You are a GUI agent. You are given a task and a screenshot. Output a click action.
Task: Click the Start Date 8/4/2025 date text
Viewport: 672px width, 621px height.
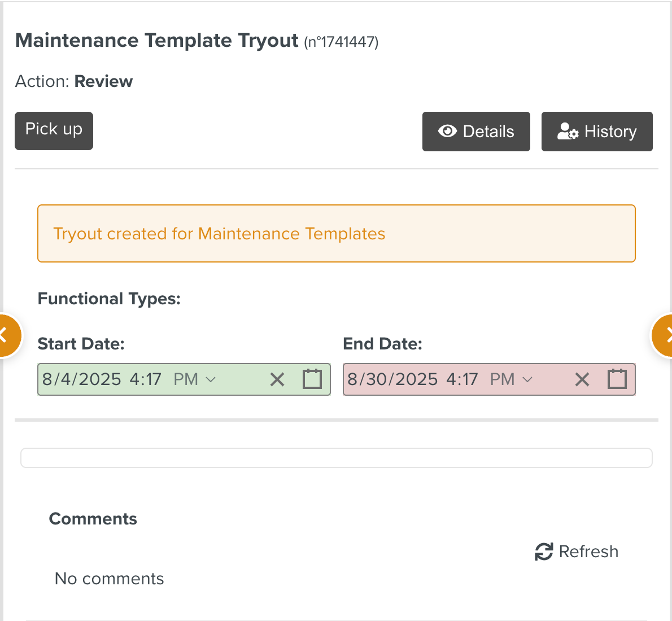click(82, 379)
